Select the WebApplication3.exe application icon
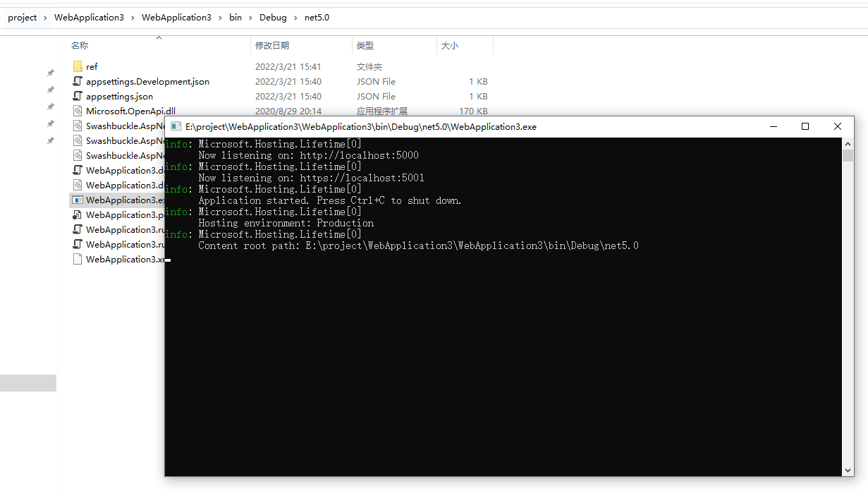 pos(78,200)
